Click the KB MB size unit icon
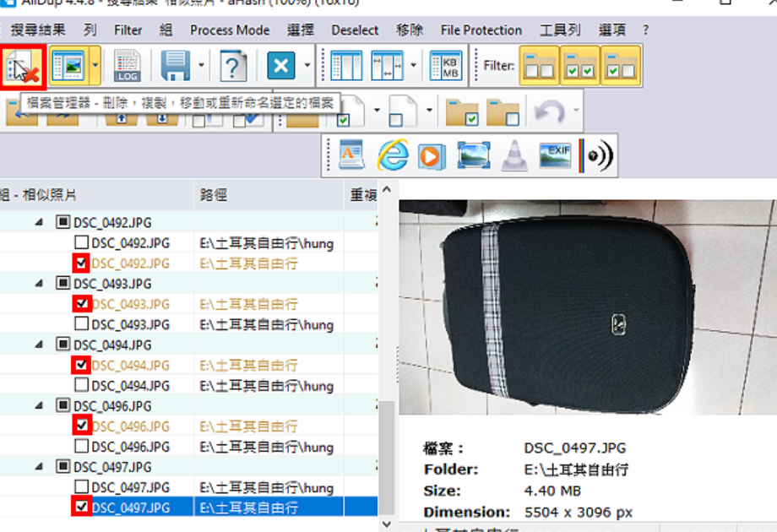Viewport: 777px width, 532px height. coord(445,65)
